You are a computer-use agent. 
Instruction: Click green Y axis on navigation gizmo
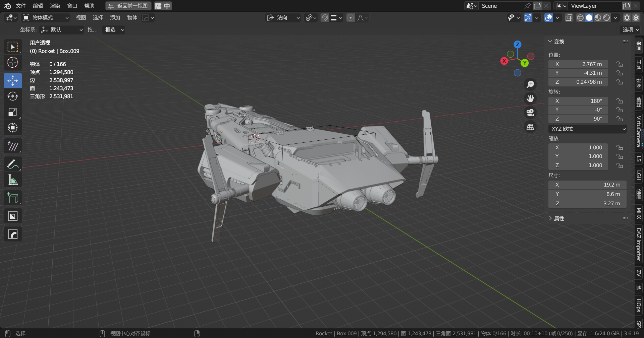(x=525, y=63)
